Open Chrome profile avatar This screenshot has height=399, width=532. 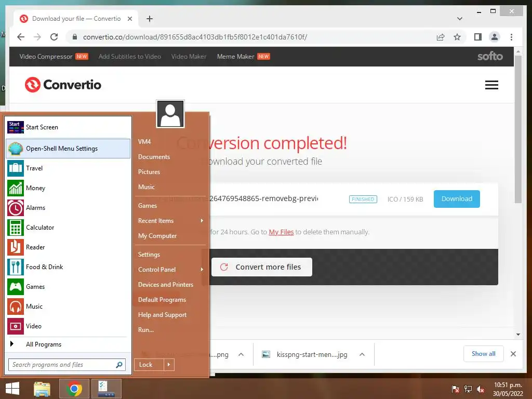tap(495, 37)
